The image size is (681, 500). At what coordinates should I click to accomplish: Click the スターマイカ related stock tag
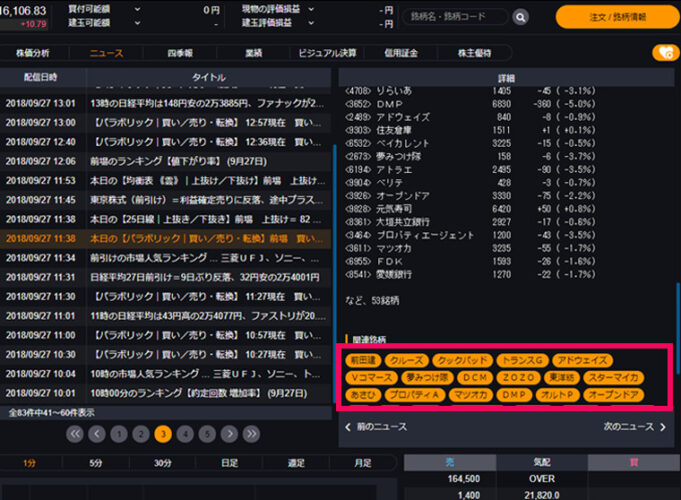pyautogui.click(x=613, y=377)
